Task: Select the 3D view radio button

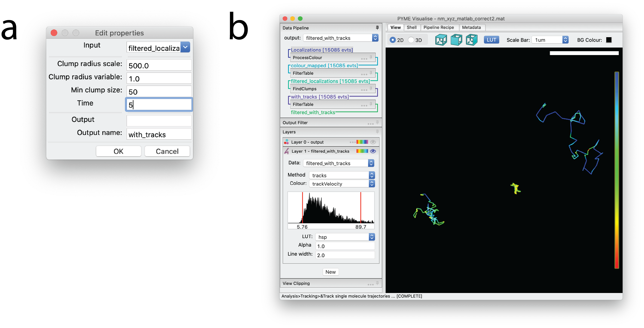Action: [411, 40]
